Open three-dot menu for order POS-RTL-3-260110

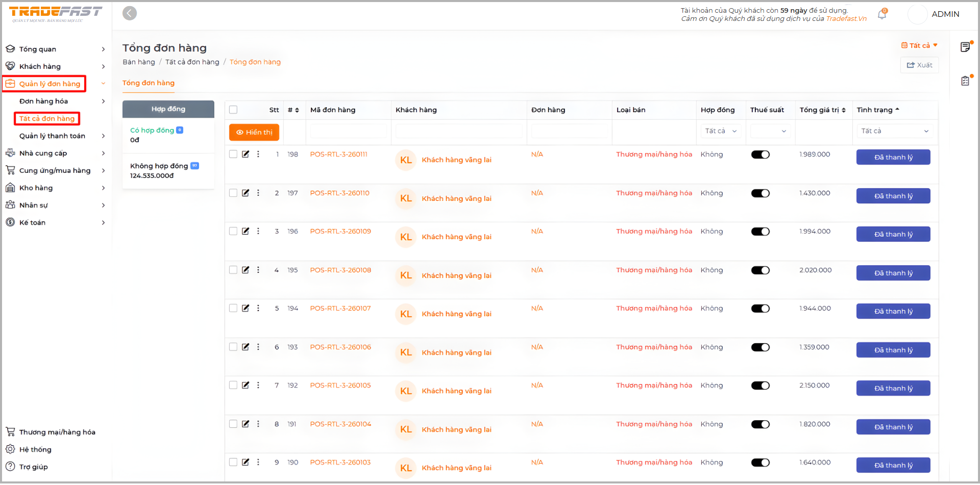point(258,193)
